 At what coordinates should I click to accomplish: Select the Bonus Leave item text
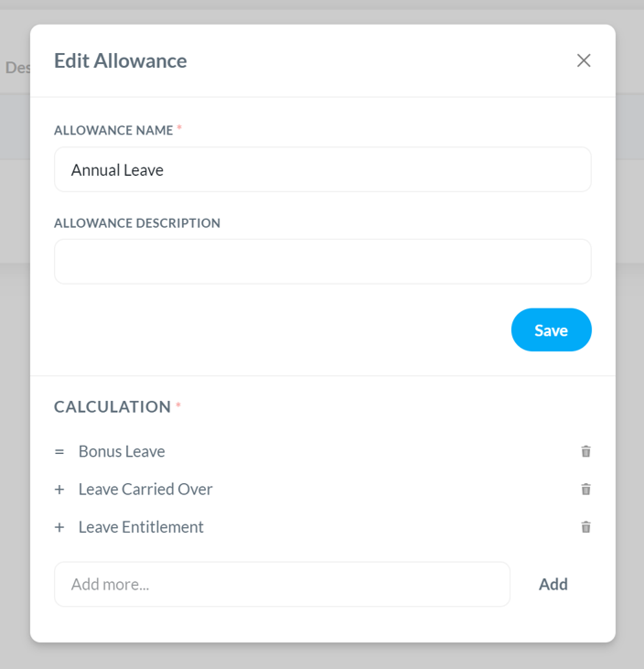pyautogui.click(x=122, y=451)
